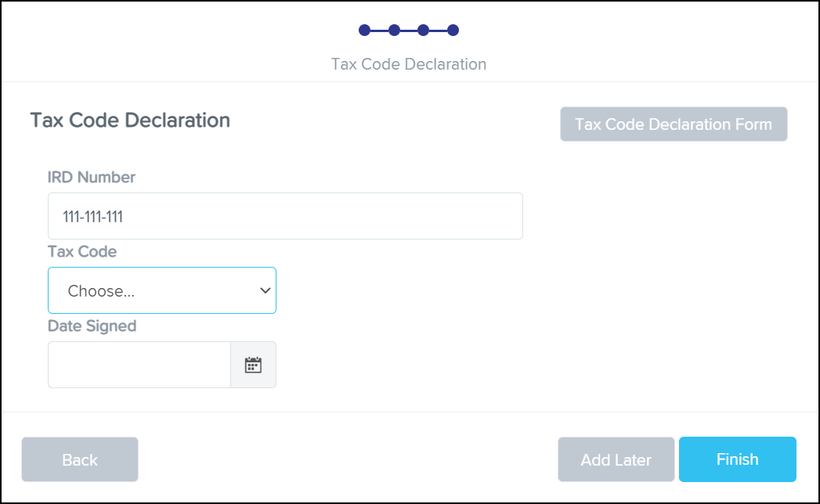Image resolution: width=820 pixels, height=504 pixels.
Task: Click the bold Tax Code Declaration heading
Action: point(130,121)
